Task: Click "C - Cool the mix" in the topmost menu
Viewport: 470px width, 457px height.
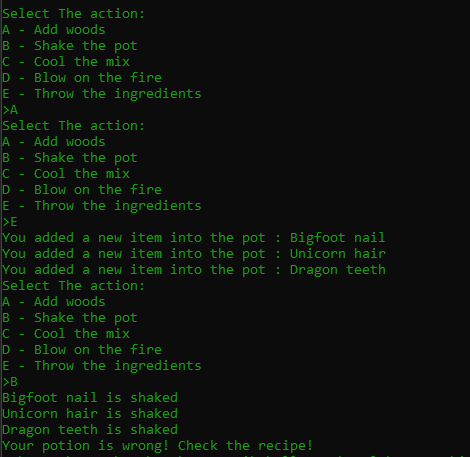Action: [x=66, y=62]
